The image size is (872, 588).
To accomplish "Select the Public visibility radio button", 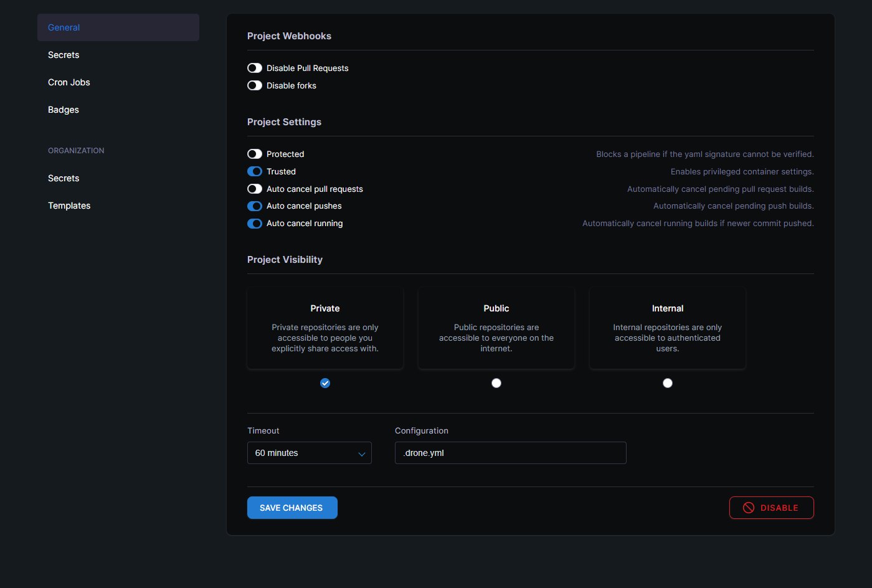I will click(x=496, y=383).
